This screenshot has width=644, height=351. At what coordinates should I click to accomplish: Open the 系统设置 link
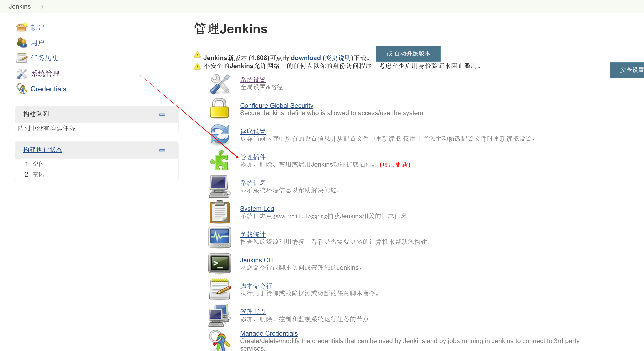coord(253,80)
